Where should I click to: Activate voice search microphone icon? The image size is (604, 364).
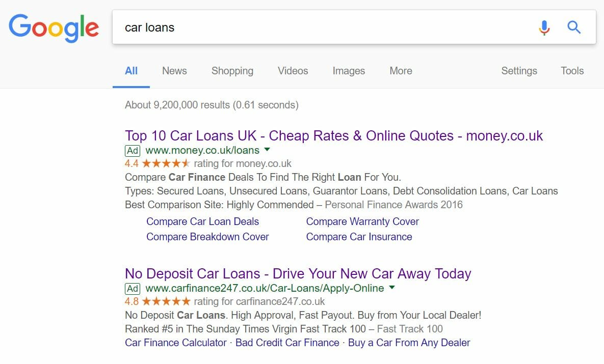coord(544,27)
